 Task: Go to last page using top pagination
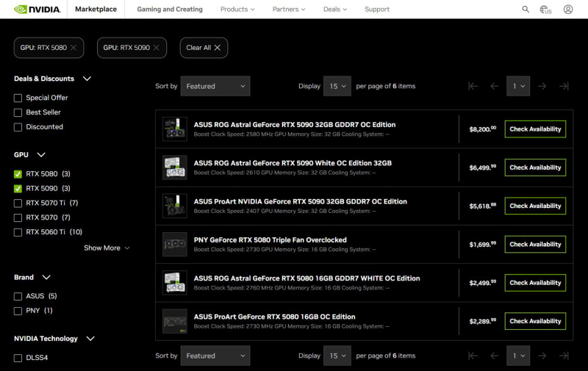564,86
